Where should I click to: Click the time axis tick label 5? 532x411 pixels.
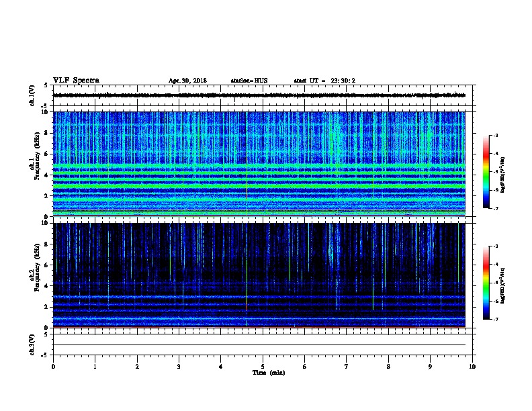click(263, 367)
